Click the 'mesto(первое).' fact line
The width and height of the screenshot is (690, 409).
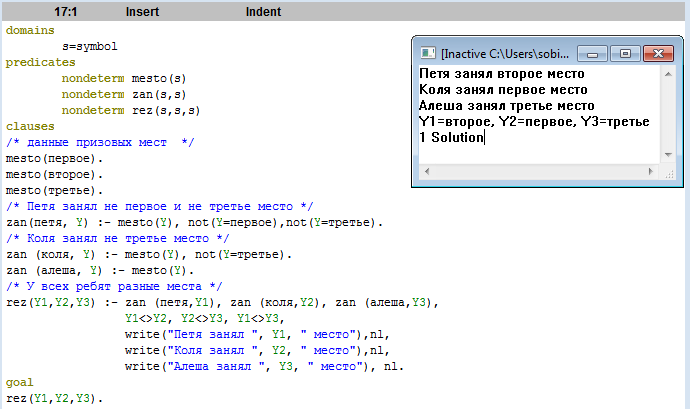point(54,158)
